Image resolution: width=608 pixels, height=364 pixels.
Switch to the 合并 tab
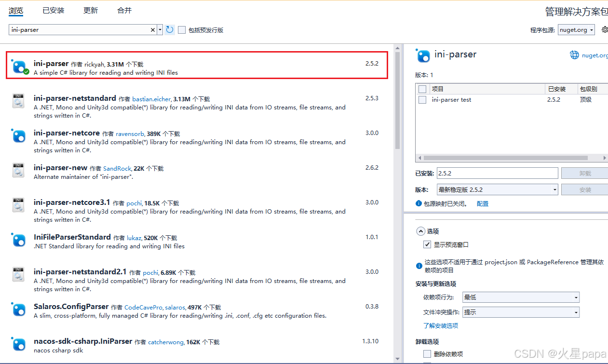click(124, 10)
